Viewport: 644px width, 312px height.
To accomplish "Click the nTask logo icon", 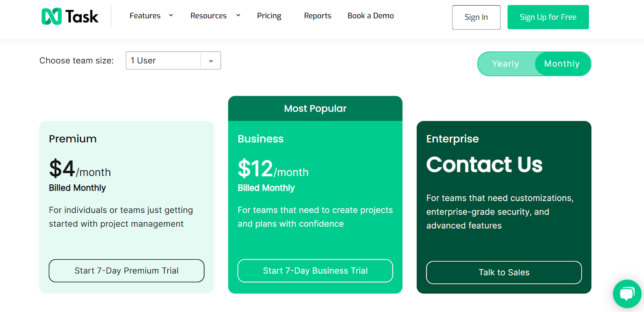I will pos(52,17).
